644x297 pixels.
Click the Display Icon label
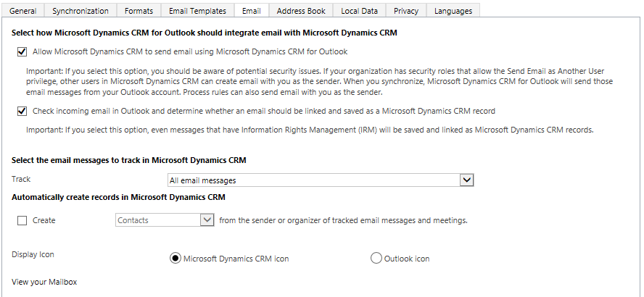click(33, 254)
